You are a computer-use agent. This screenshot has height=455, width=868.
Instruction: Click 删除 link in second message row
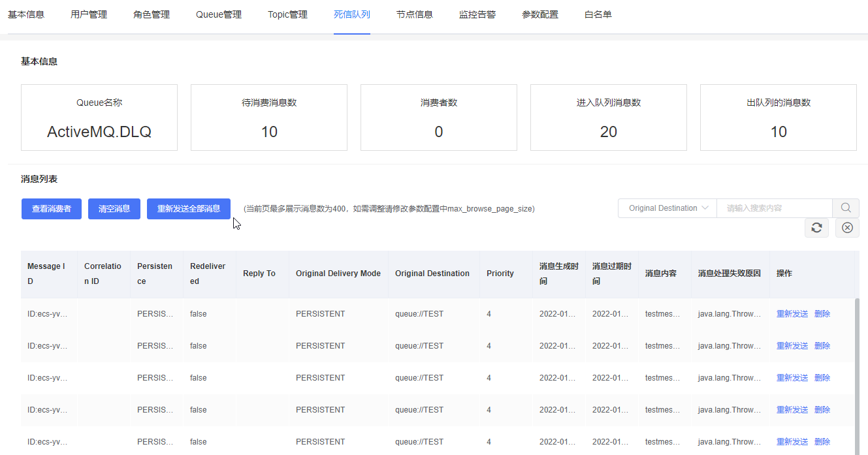[x=822, y=346]
